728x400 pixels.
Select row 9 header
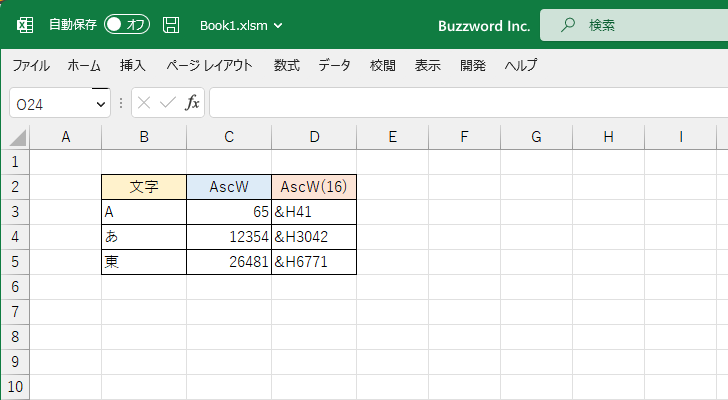[15, 362]
